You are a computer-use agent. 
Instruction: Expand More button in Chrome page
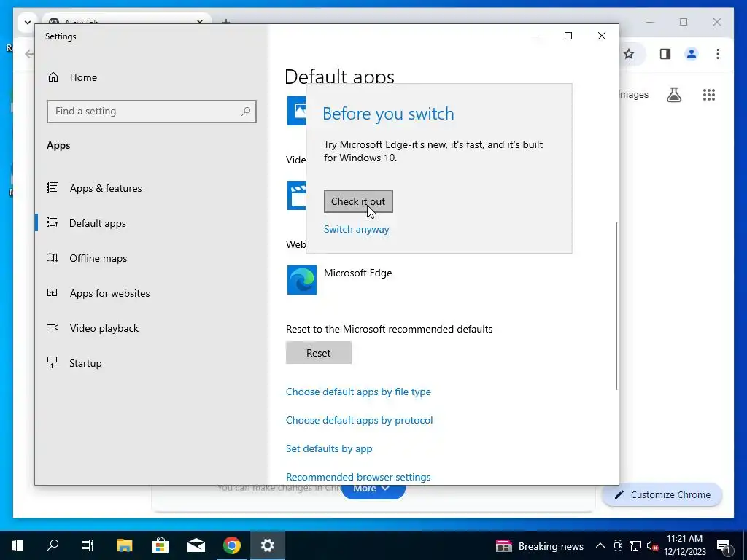373,489
